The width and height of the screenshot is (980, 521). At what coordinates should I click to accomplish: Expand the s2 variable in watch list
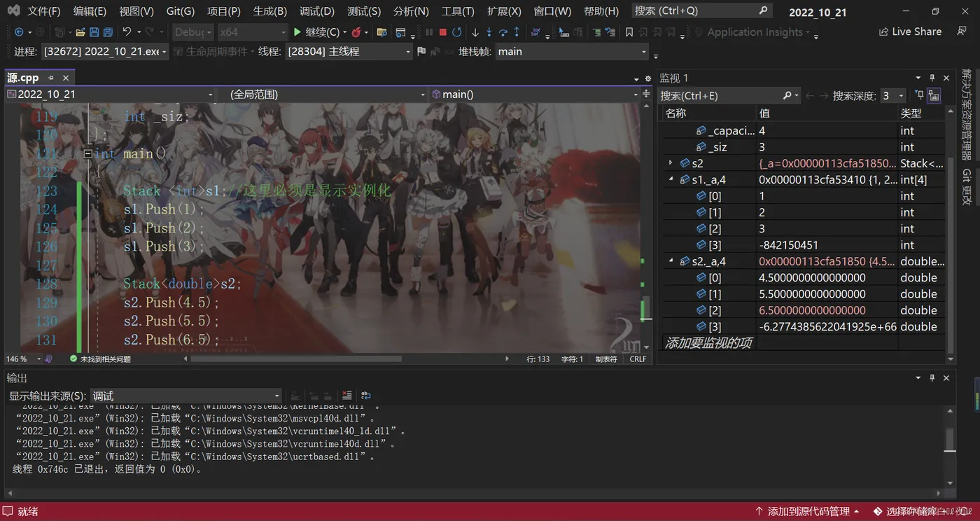point(671,163)
